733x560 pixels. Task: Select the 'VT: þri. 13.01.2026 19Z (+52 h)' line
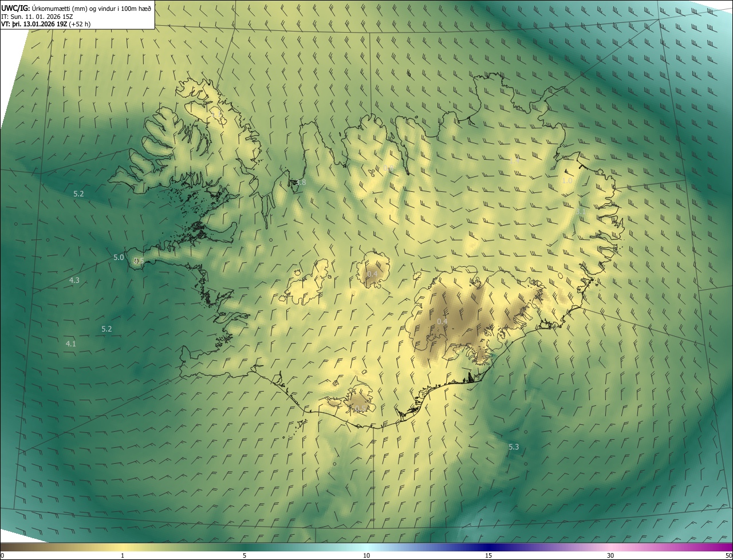pyautogui.click(x=46, y=24)
